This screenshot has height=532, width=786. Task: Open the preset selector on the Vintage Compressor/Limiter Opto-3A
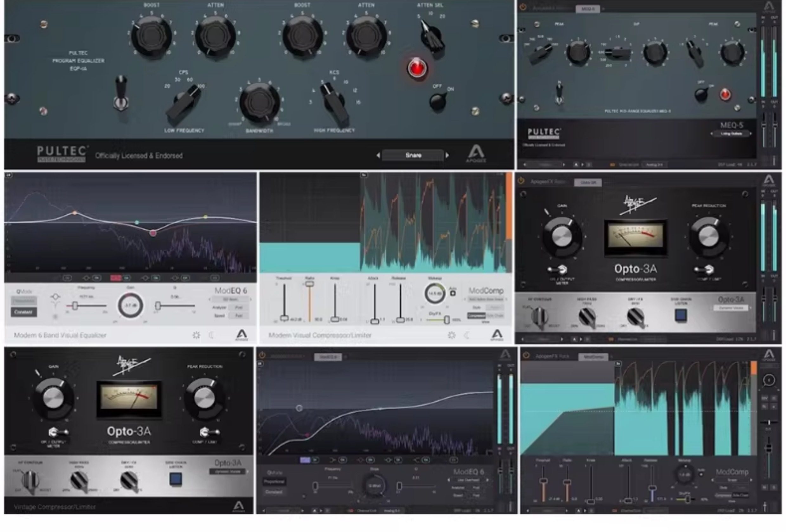click(227, 472)
